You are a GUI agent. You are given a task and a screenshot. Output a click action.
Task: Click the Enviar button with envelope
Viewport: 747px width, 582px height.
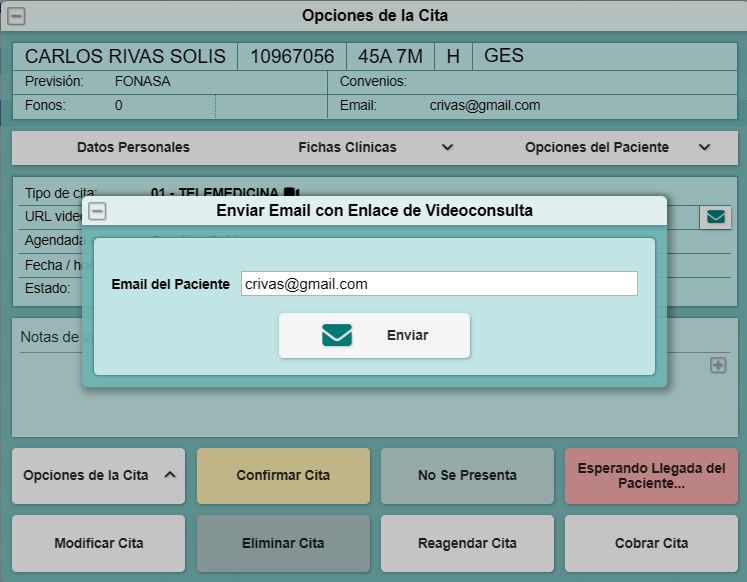[374, 335]
